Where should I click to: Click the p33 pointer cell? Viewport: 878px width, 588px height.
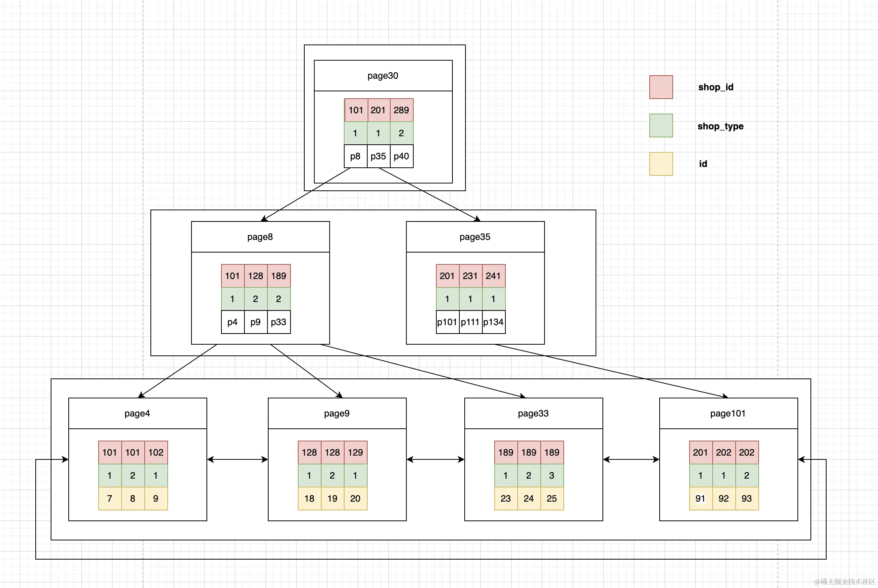(x=279, y=322)
